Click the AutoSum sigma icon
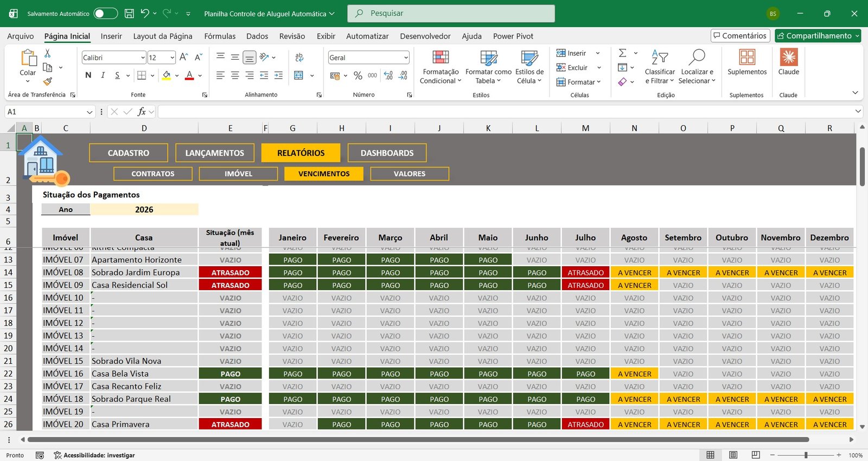This screenshot has height=461, width=868. (x=622, y=53)
